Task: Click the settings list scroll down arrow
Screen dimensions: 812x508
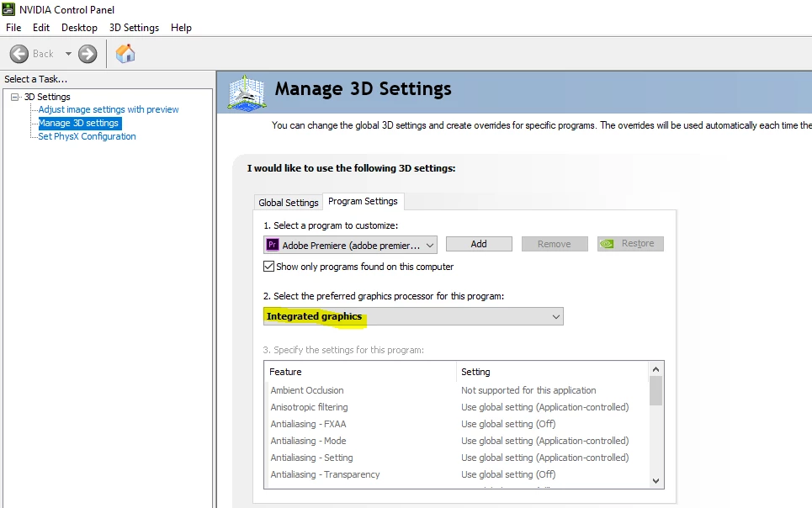Action: click(656, 481)
